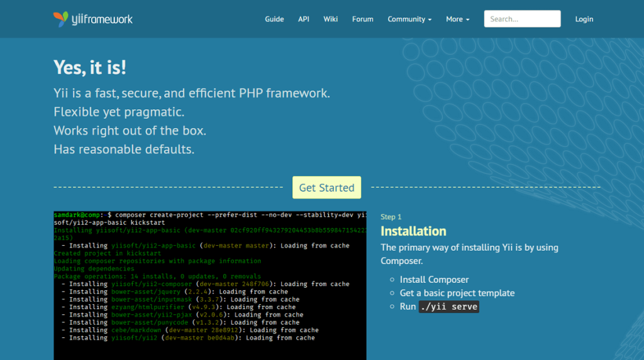Click the Login link
The width and height of the screenshot is (644, 360).
584,19
